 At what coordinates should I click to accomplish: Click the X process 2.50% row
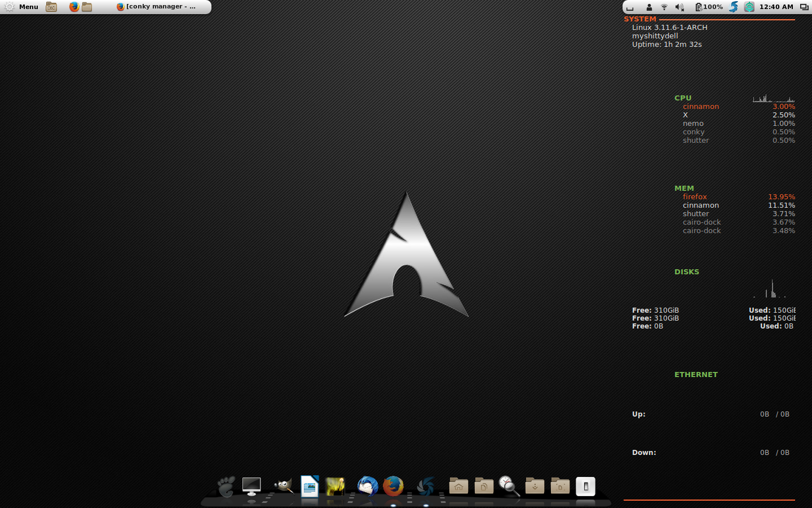(739, 115)
